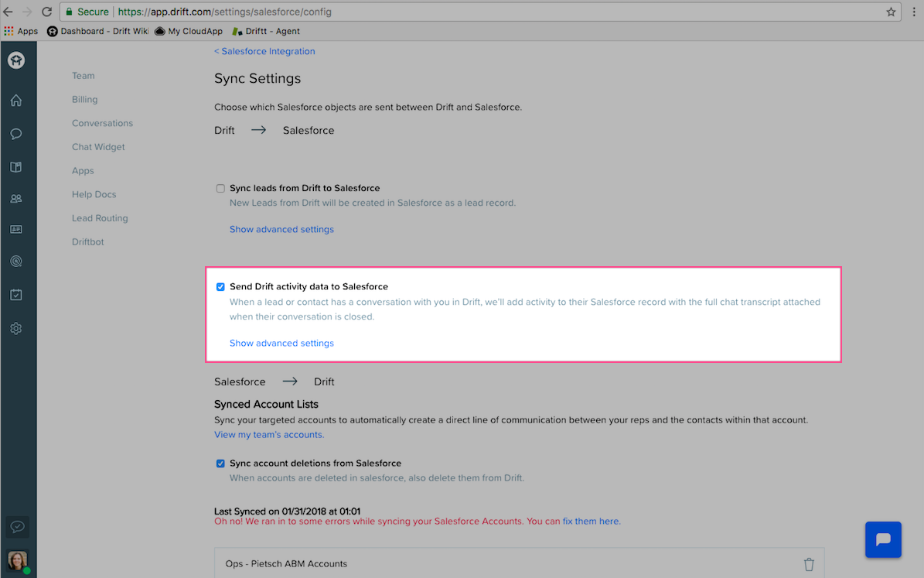Click the Sync Settings heading
Viewport: 924px width, 578px height.
coord(257,78)
